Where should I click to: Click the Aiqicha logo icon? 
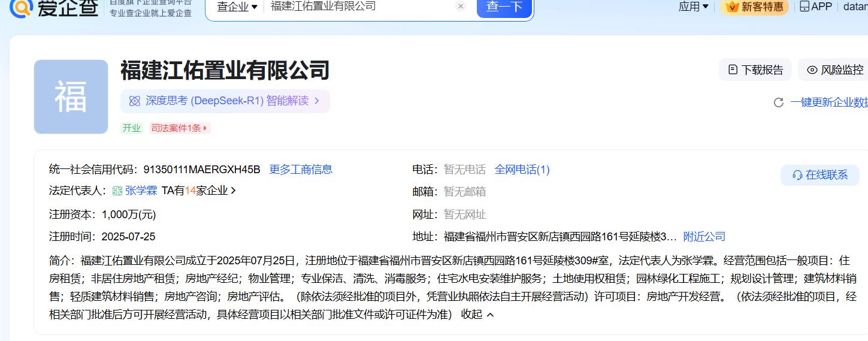click(22, 7)
